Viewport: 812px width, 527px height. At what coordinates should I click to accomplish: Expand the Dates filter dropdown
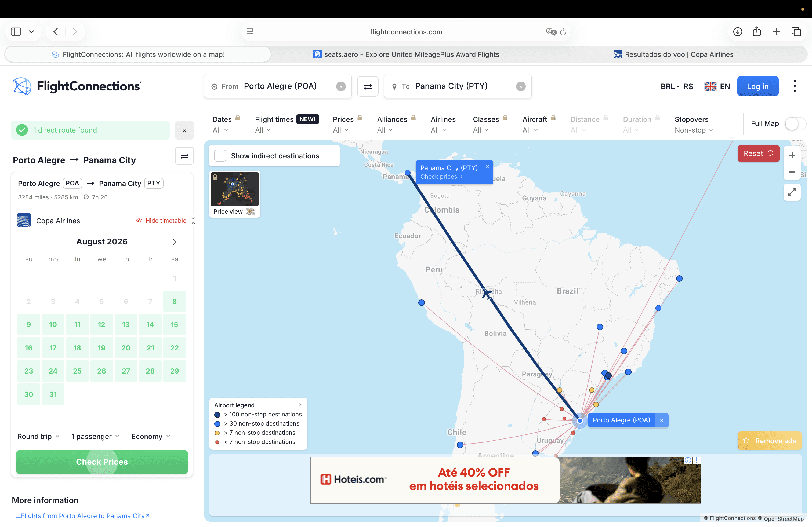pos(221,130)
